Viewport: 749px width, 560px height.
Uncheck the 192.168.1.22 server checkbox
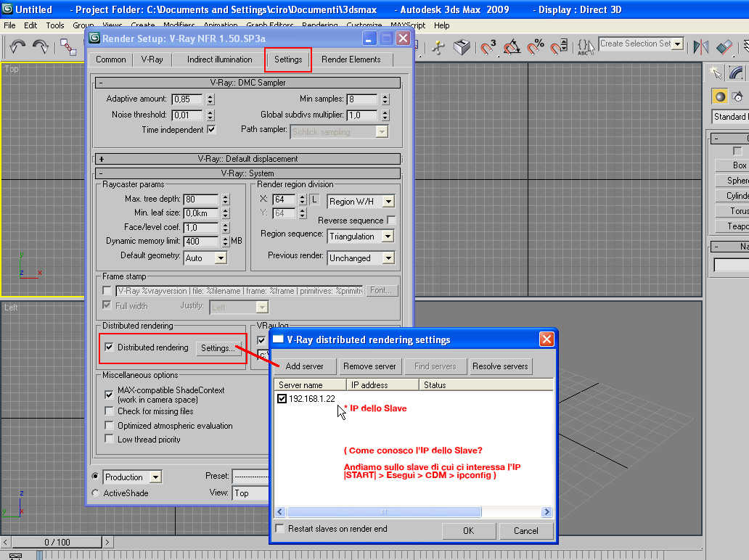coord(282,399)
